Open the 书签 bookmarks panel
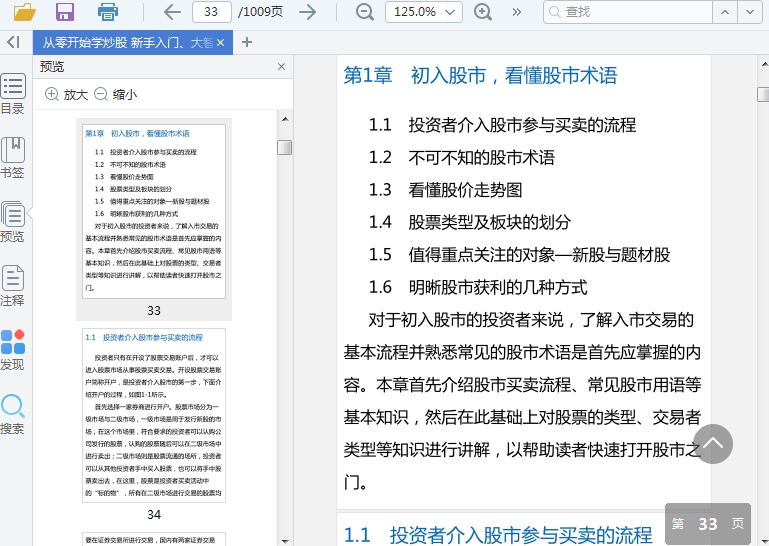The image size is (769, 546). (13, 157)
